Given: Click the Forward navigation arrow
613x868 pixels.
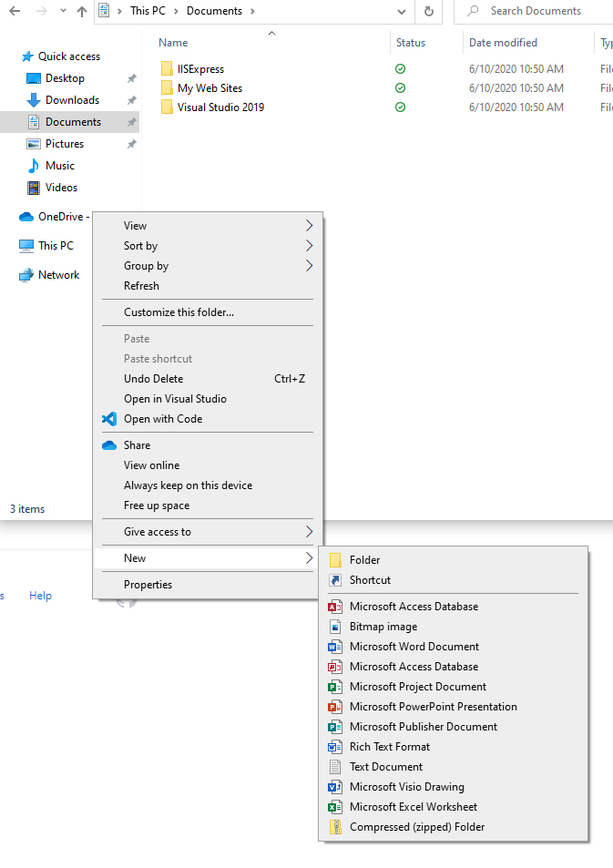Looking at the screenshot, I should click(x=42, y=11).
